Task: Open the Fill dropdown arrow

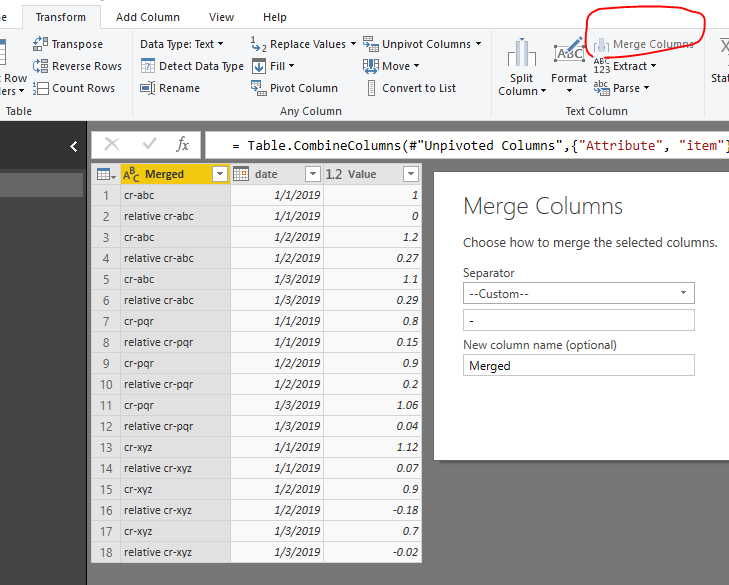Action: coord(292,66)
